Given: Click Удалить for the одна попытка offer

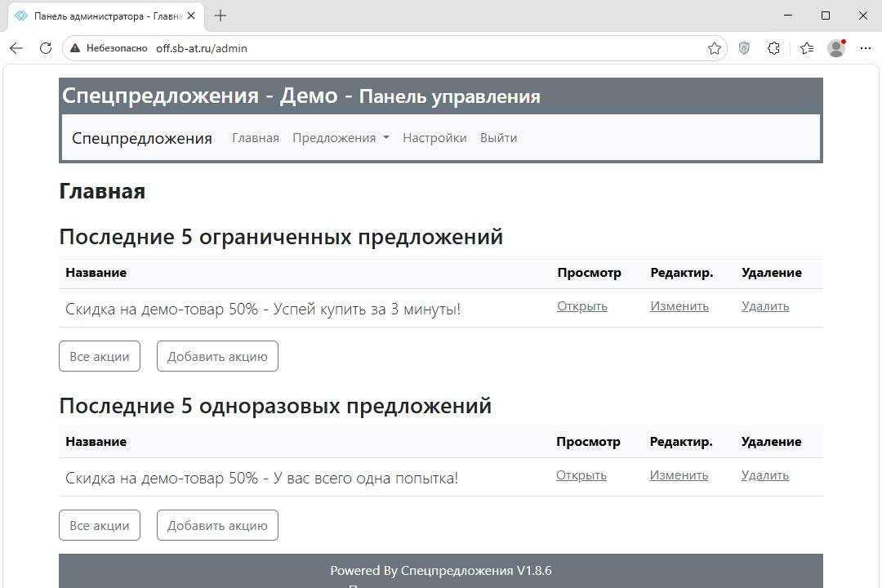Looking at the screenshot, I should 765,475.
